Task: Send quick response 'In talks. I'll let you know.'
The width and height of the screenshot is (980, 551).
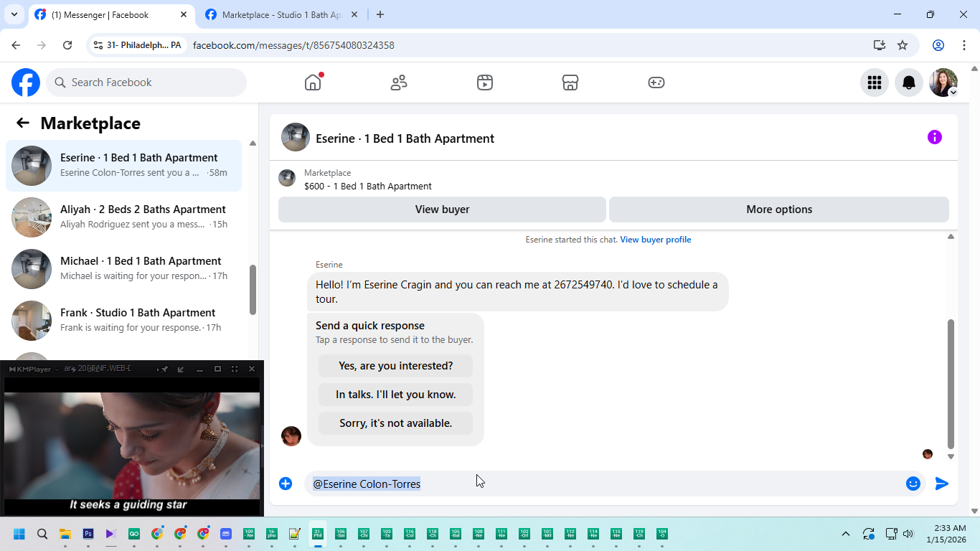Action: tap(396, 395)
